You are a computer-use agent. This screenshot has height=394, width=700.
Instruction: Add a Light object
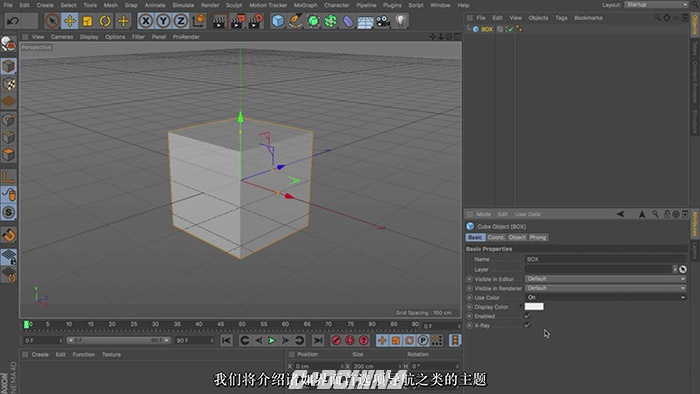(401, 21)
